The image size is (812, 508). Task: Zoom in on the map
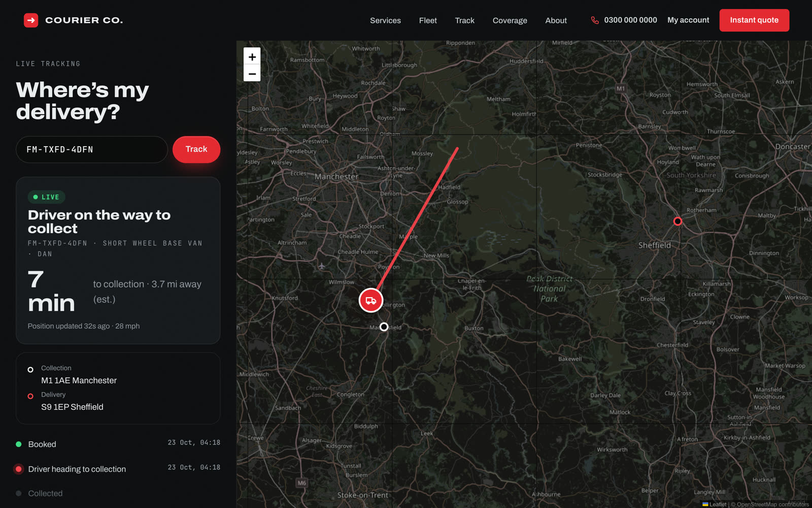[252, 56]
